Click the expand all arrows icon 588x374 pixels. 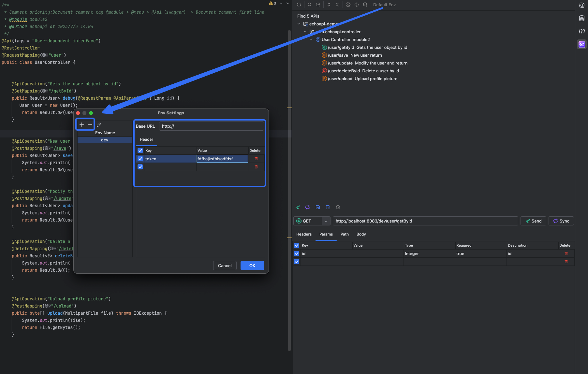point(329,5)
